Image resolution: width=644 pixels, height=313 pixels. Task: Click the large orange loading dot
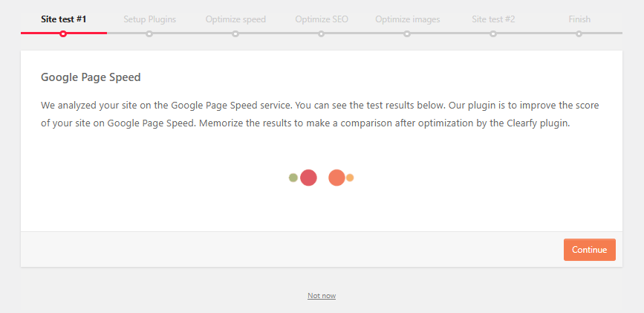coord(336,178)
